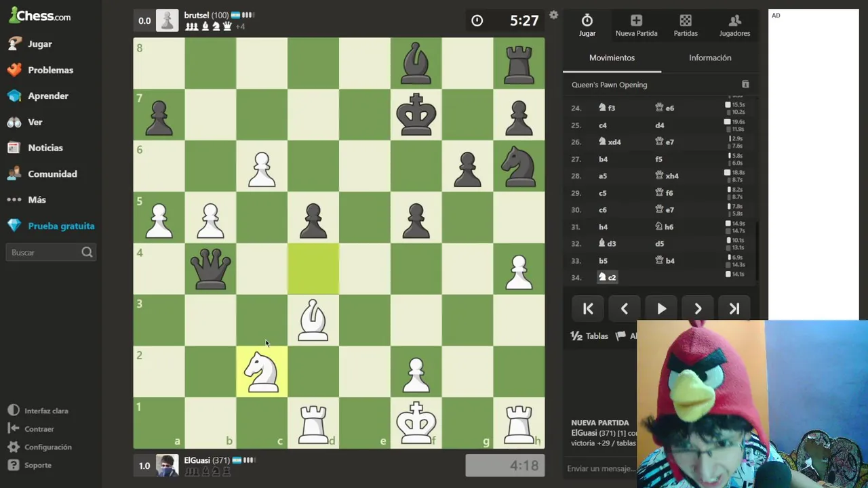Click the top clock showing 5:27
The image size is (868, 488).
coord(505,20)
